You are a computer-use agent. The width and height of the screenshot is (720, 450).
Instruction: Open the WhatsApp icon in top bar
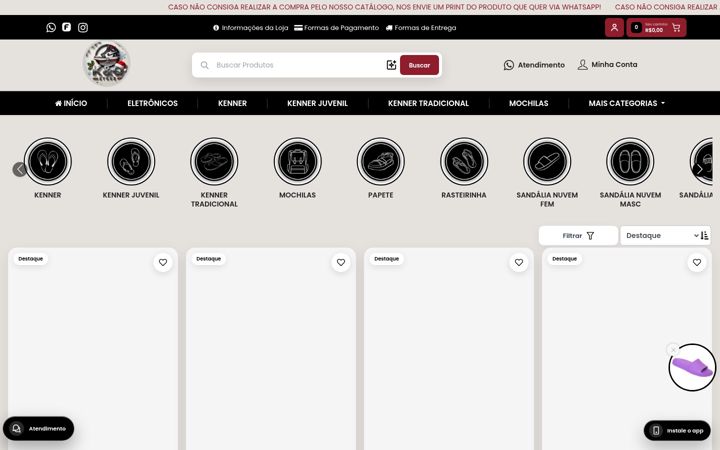[51, 28]
